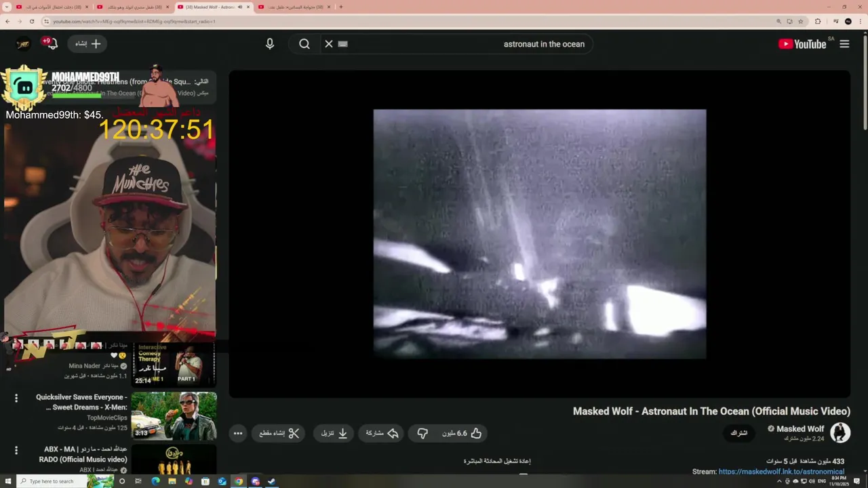Share the video (مشاركة)
The height and width of the screenshot is (488, 868).
click(x=382, y=433)
